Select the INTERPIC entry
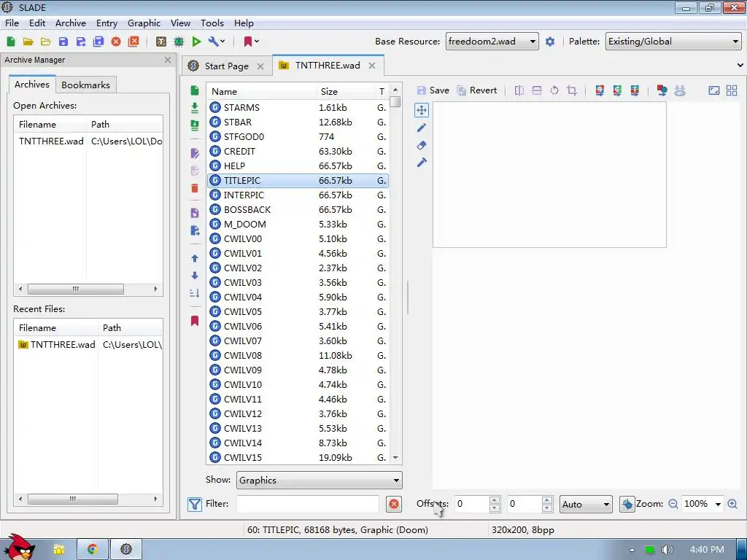The width and height of the screenshot is (747, 560). (298, 195)
